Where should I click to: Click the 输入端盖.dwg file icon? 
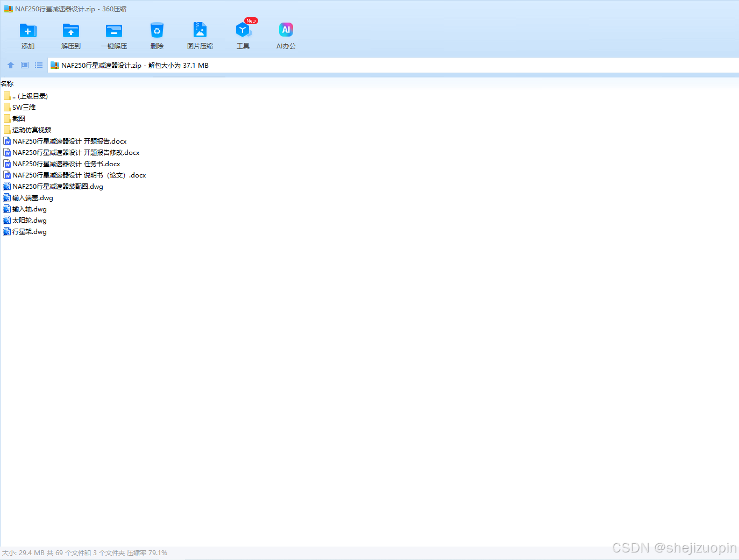coord(7,197)
